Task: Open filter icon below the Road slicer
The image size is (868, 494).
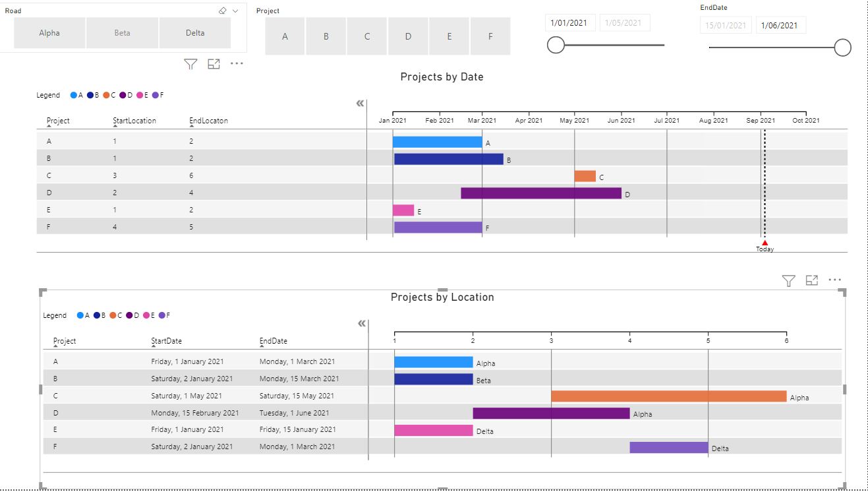Action: (190, 64)
